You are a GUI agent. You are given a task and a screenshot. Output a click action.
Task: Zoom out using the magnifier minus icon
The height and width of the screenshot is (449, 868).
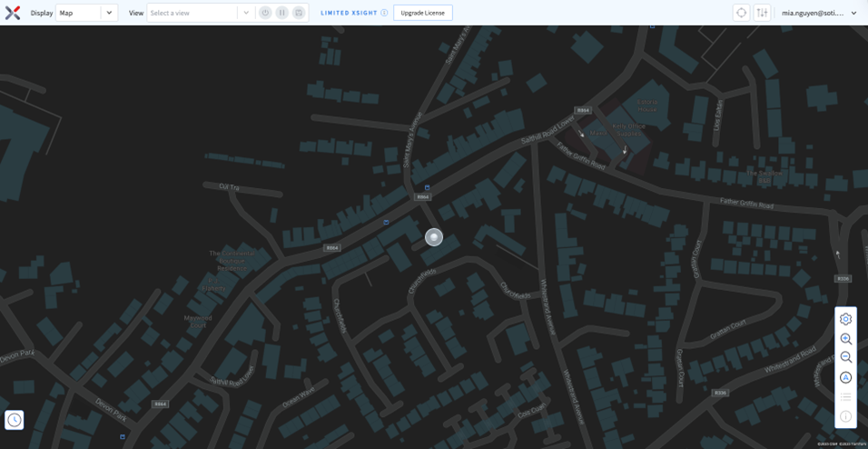(x=845, y=357)
